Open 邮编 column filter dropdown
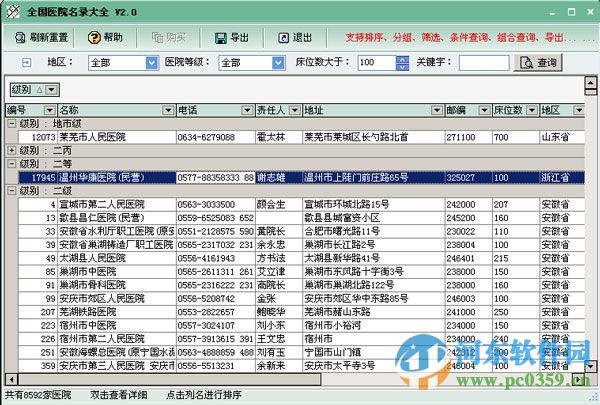The width and height of the screenshot is (600, 405). click(484, 110)
